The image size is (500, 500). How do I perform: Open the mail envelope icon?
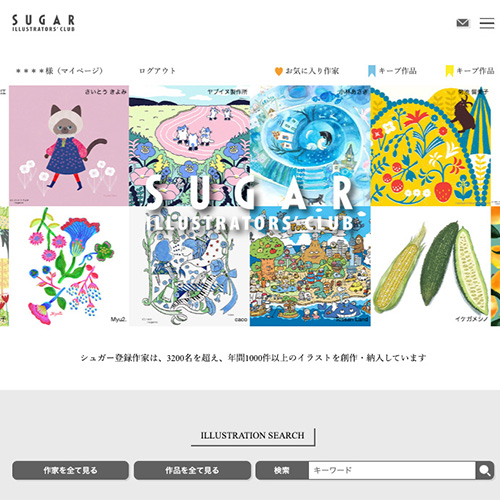tap(462, 23)
